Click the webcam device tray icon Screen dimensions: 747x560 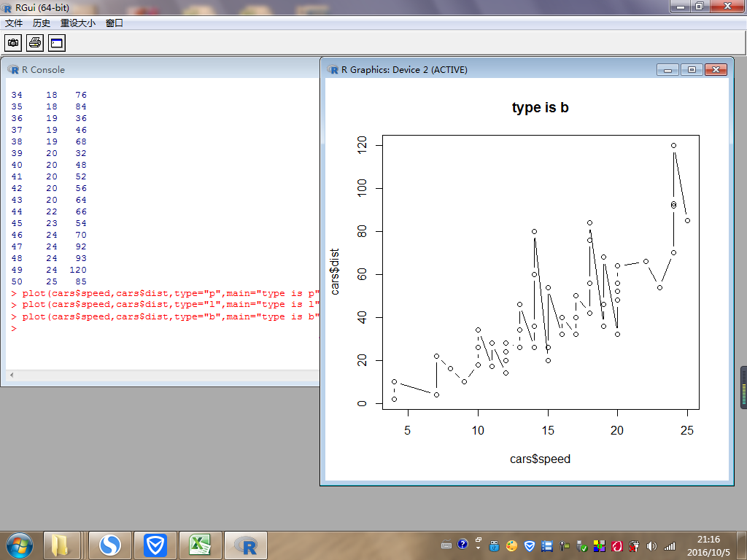[565, 546]
